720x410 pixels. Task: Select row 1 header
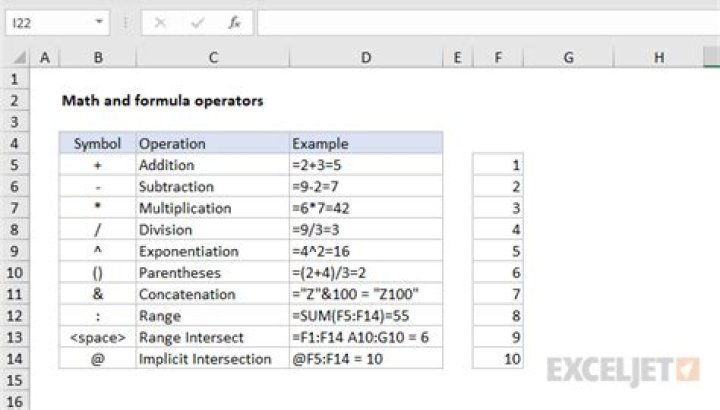15,79
